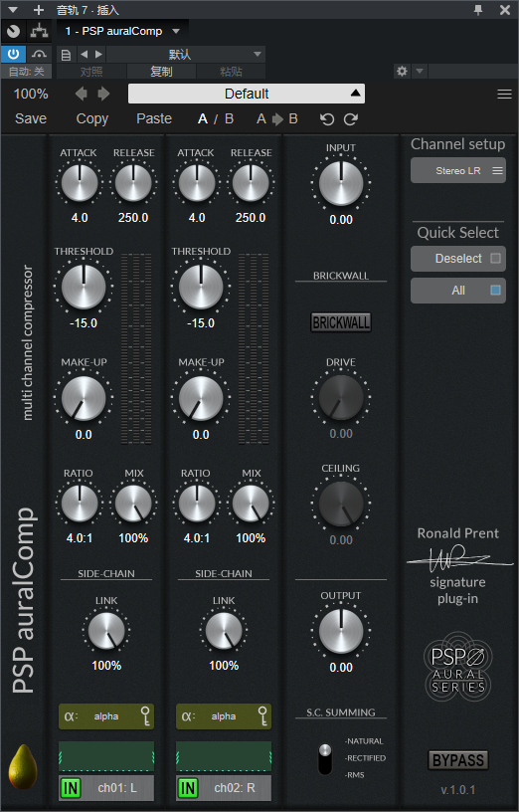Click the INPUT gain knob
Image resolution: width=519 pixels, height=812 pixels.
coord(341,183)
